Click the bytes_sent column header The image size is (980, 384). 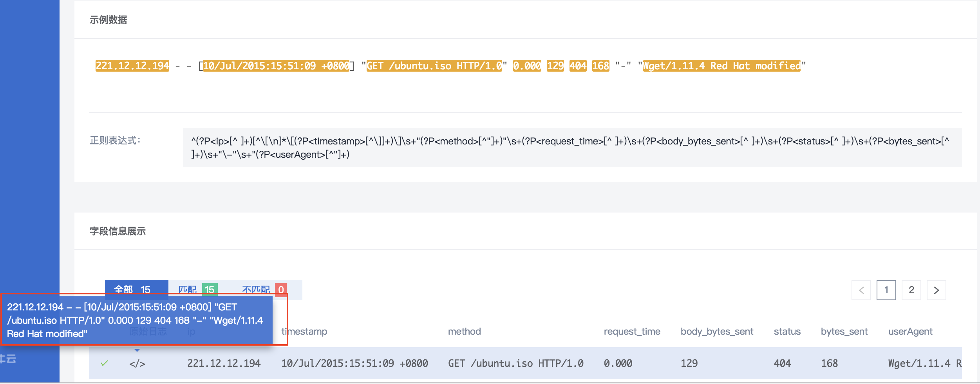pyautogui.click(x=844, y=332)
